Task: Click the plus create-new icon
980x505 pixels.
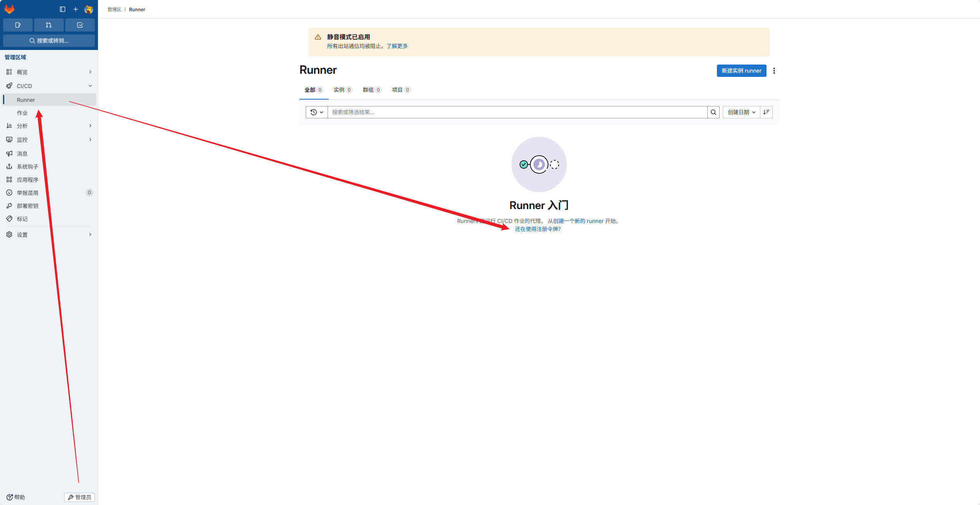Action: [76, 9]
